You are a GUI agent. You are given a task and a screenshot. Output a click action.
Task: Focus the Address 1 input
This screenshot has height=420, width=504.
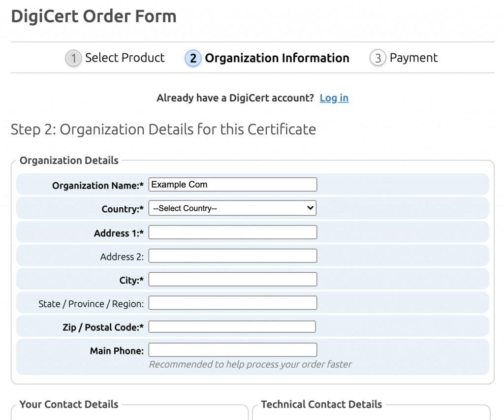(233, 232)
